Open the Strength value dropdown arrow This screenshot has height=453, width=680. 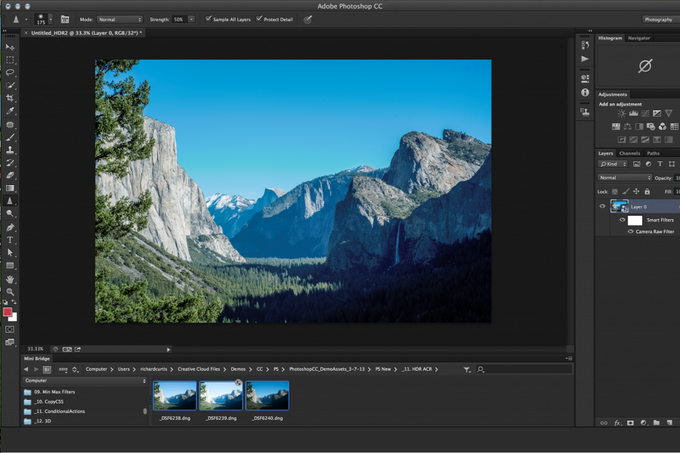[x=191, y=20]
